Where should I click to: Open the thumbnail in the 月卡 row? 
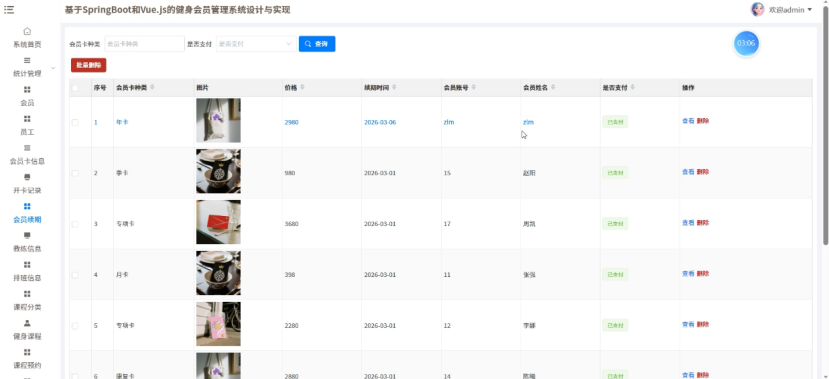(218, 273)
